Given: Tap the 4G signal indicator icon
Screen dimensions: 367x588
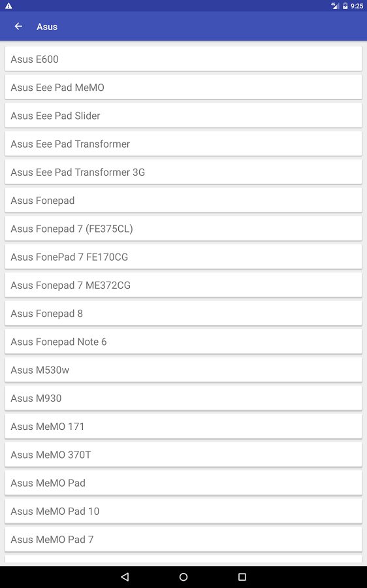Looking at the screenshot, I should click(x=335, y=6).
